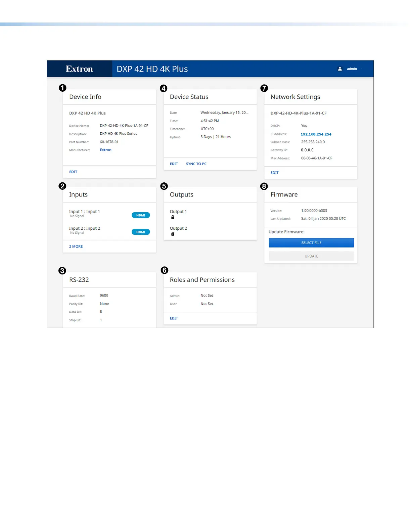Click the User role Not Set value

pyautogui.click(x=207, y=304)
